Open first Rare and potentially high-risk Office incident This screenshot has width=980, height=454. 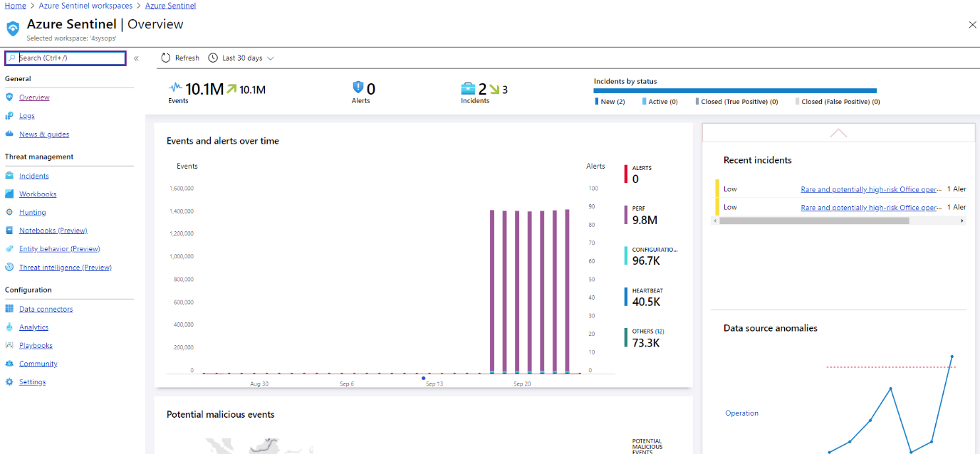click(x=871, y=189)
